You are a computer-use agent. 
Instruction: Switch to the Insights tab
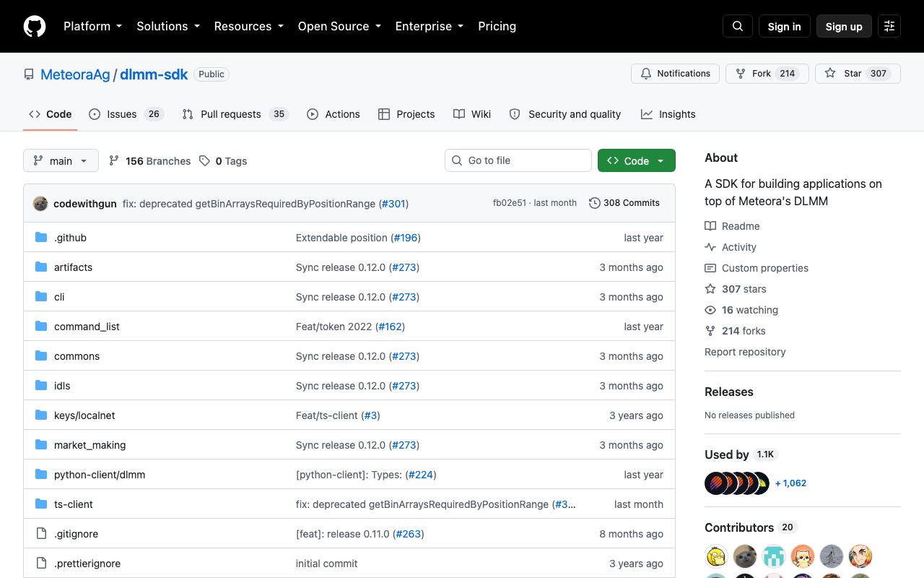[668, 114]
